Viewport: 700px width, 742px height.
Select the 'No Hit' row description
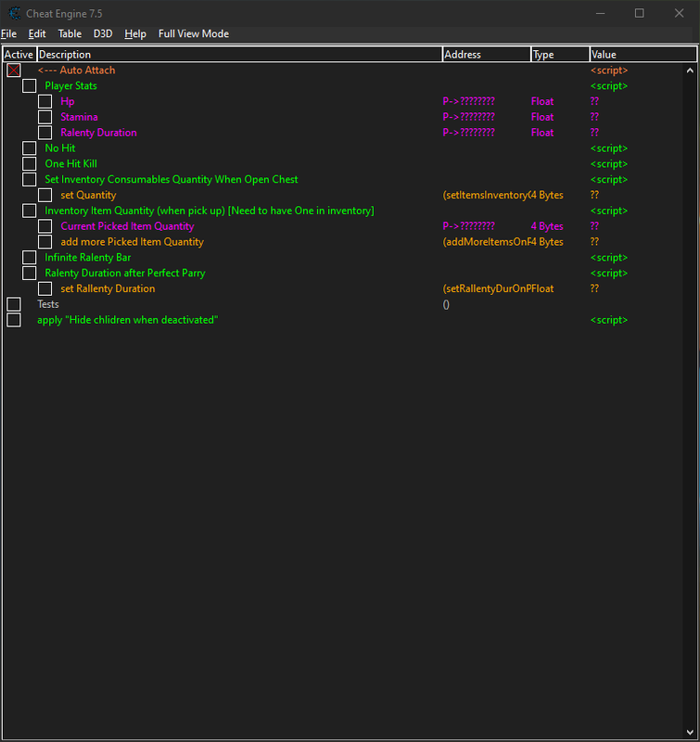click(60, 148)
